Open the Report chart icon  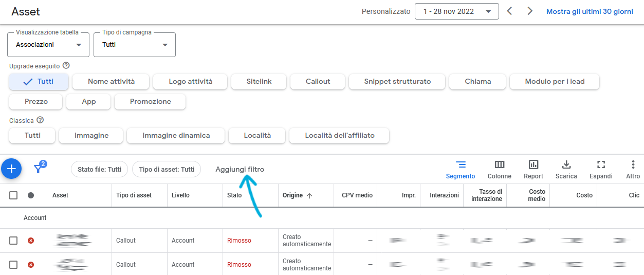[x=533, y=169]
